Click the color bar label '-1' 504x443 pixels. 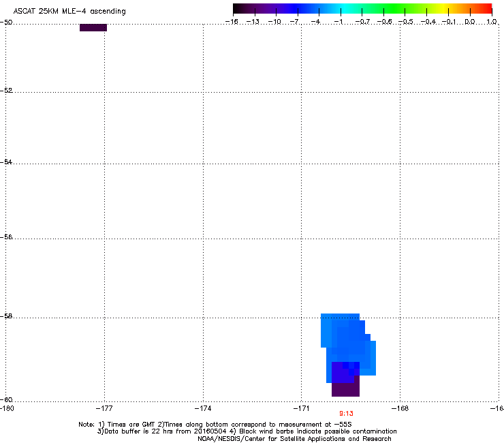(338, 22)
